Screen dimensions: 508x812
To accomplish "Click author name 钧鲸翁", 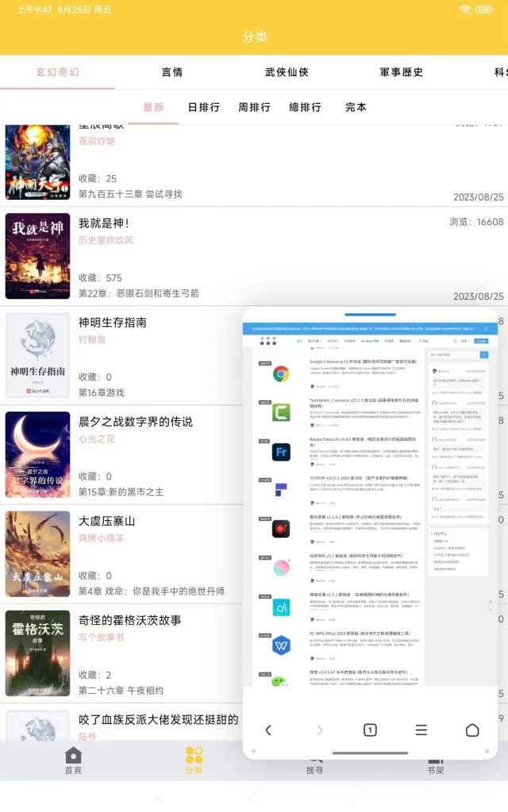I will [x=92, y=339].
